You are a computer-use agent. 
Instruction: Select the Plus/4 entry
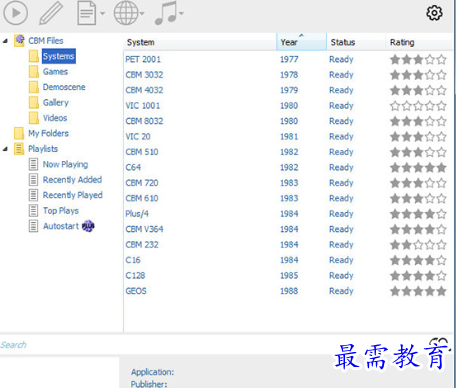coord(137,214)
